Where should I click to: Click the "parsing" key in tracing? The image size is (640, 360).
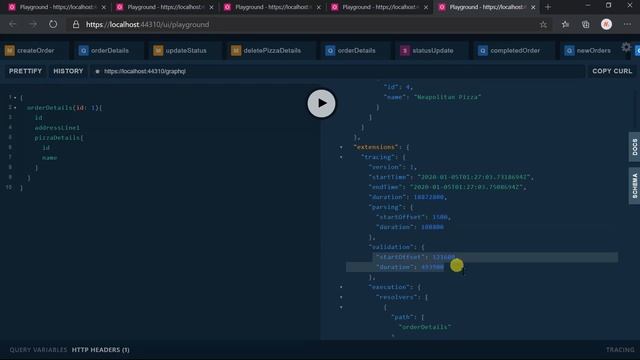click(385, 207)
